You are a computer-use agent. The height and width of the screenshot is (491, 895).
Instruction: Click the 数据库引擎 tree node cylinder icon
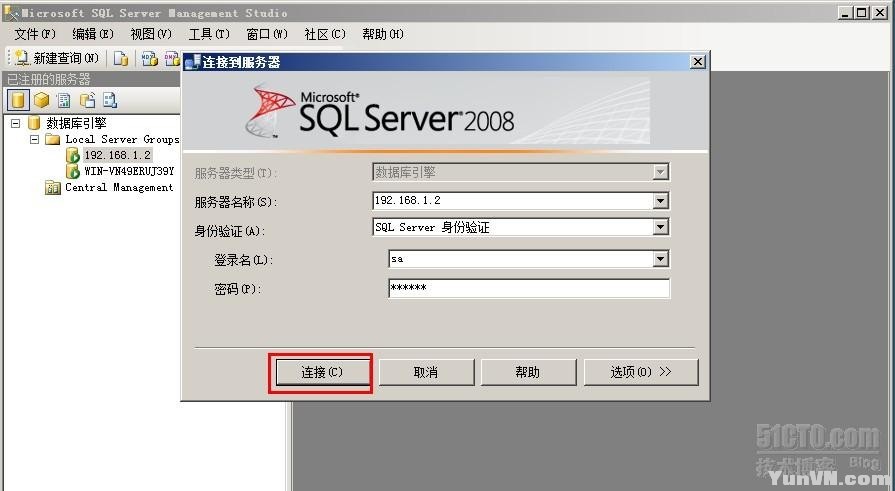[x=34, y=123]
